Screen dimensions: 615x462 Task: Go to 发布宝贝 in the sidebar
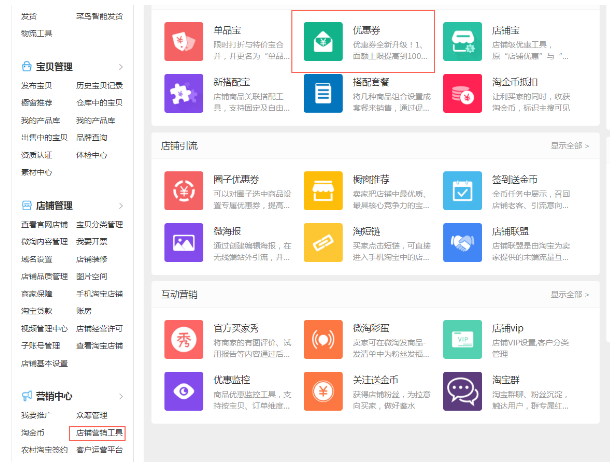click(36, 85)
